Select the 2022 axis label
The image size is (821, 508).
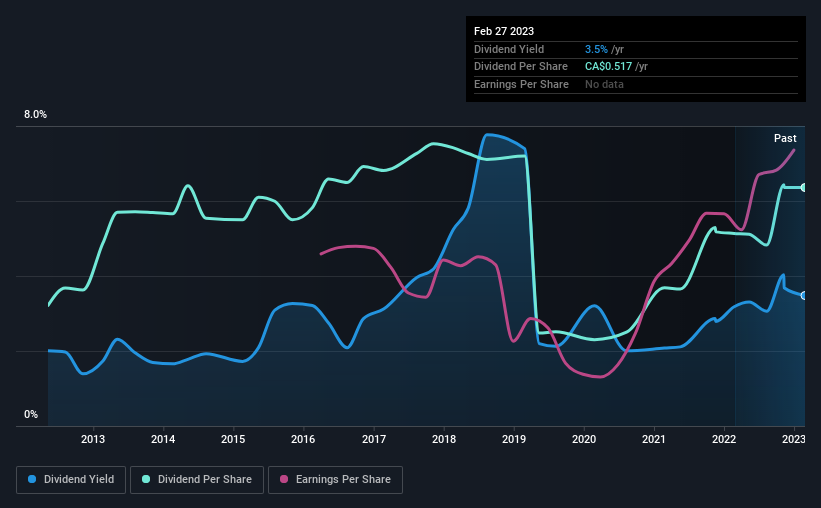724,439
